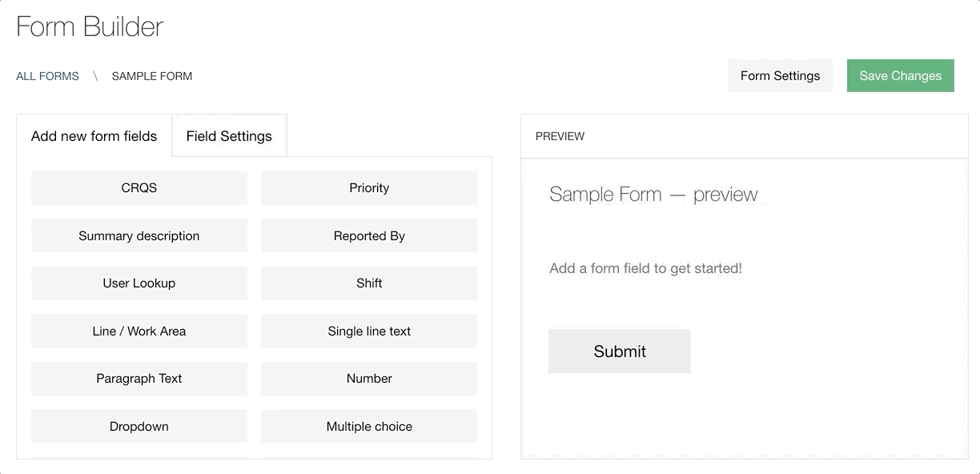Image resolution: width=980 pixels, height=474 pixels.
Task: Add a Single line text field
Action: pos(369,331)
